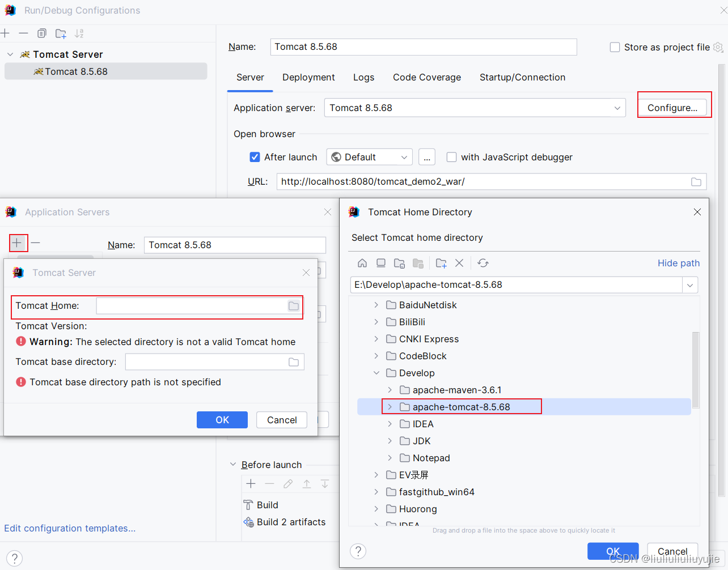The image size is (728, 570).
Task: Browse for the Tomcat Home folder
Action: coord(293,306)
